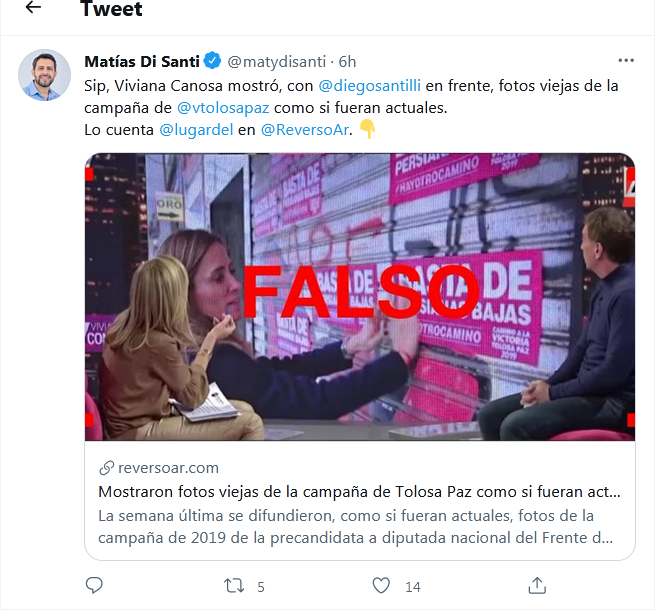
Task: Open the three-dot more options menu
Action: pyautogui.click(x=626, y=61)
